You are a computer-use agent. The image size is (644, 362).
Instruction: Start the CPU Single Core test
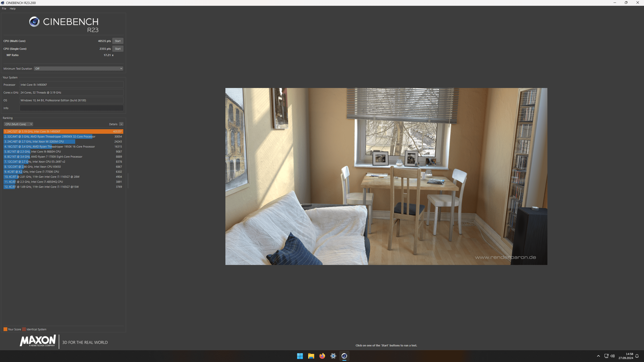point(117,49)
